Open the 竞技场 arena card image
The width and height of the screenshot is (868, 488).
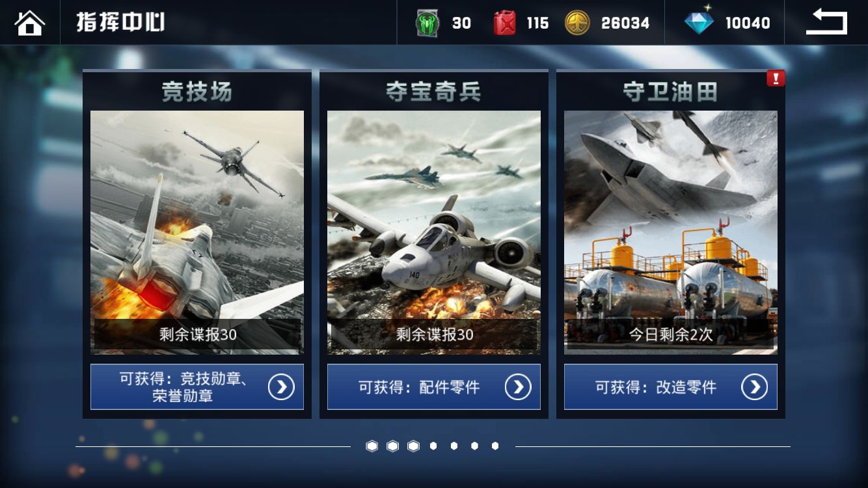[197, 232]
